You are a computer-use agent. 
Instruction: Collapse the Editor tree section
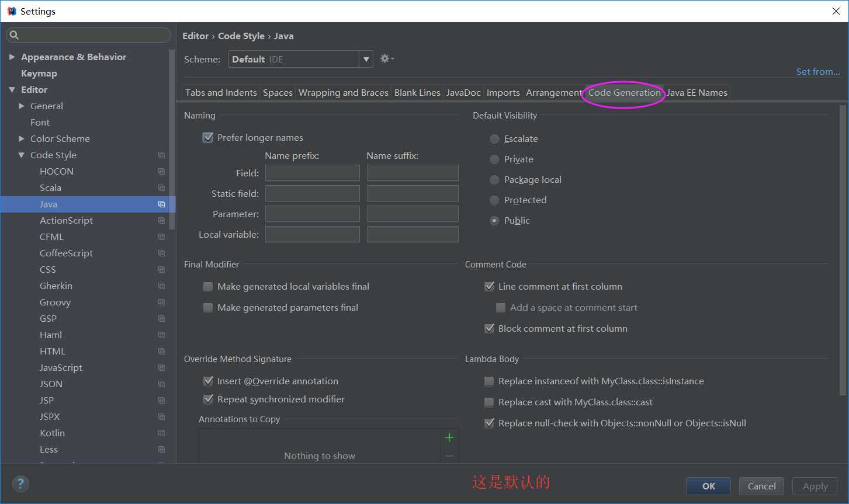(x=12, y=89)
